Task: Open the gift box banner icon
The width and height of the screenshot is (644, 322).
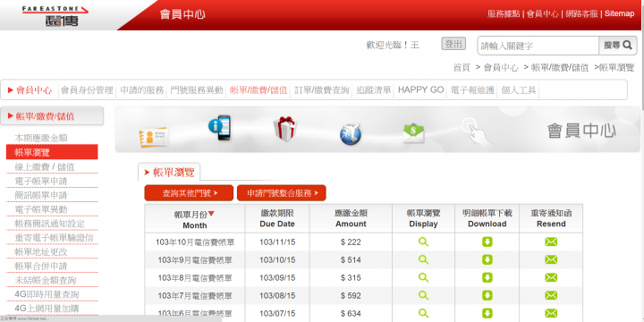Action: click(x=285, y=129)
